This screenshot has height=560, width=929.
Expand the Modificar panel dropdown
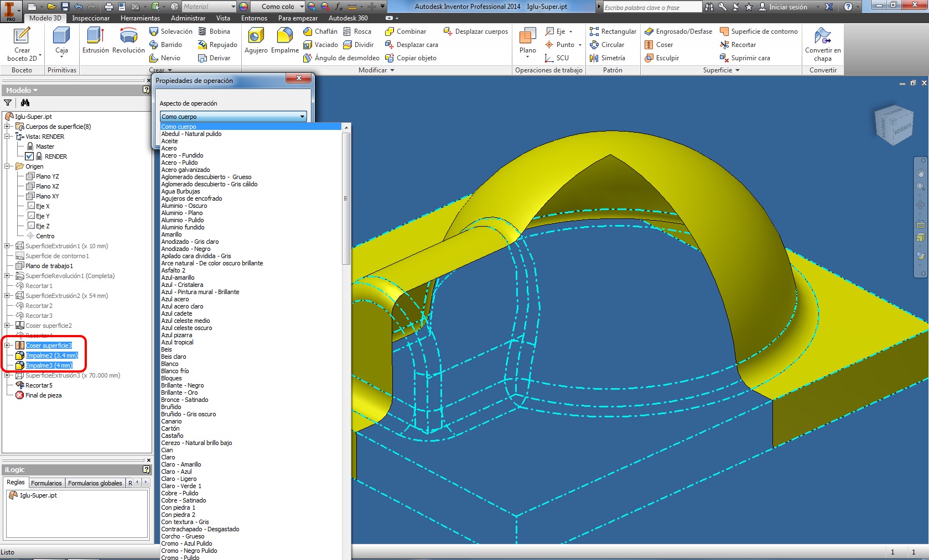click(376, 70)
